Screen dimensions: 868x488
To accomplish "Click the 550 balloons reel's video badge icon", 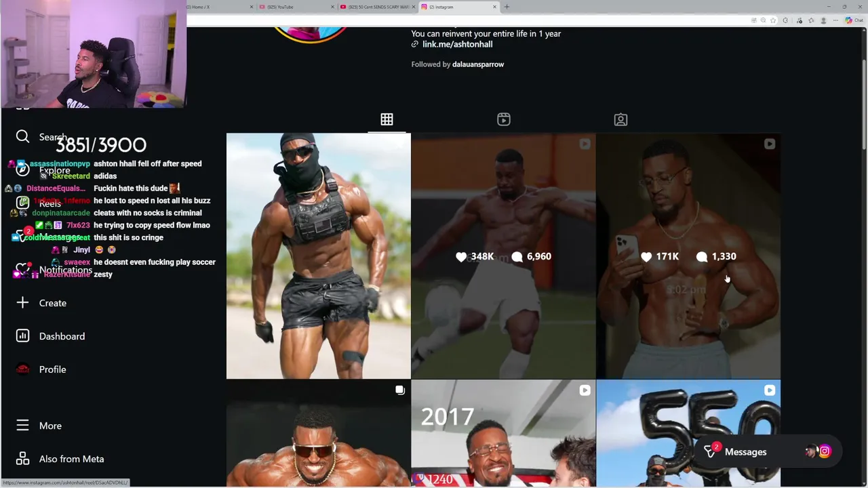I will (x=770, y=390).
